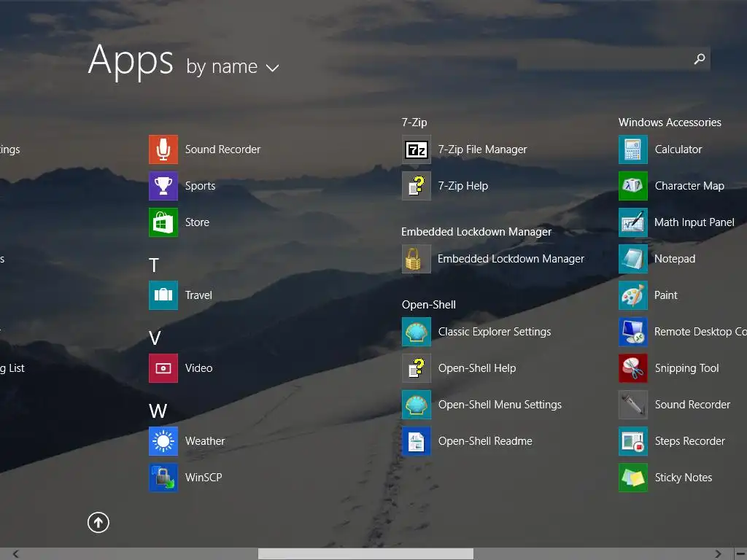Click the horizontal scrollbar thumb

click(x=366, y=554)
